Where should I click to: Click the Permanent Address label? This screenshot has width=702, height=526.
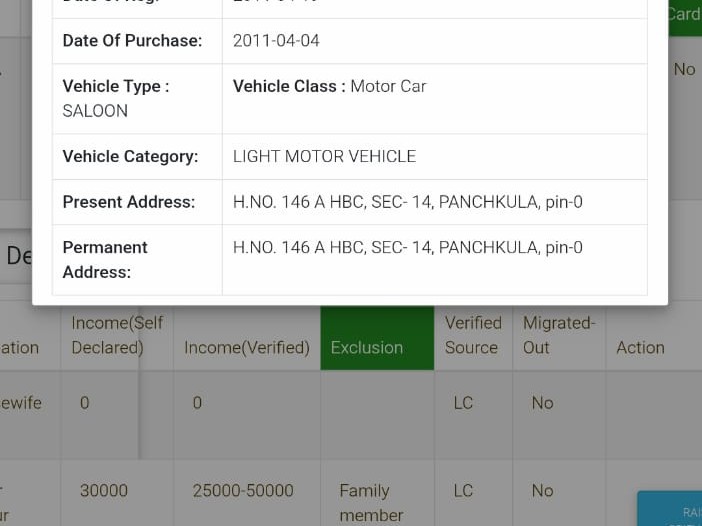105,259
